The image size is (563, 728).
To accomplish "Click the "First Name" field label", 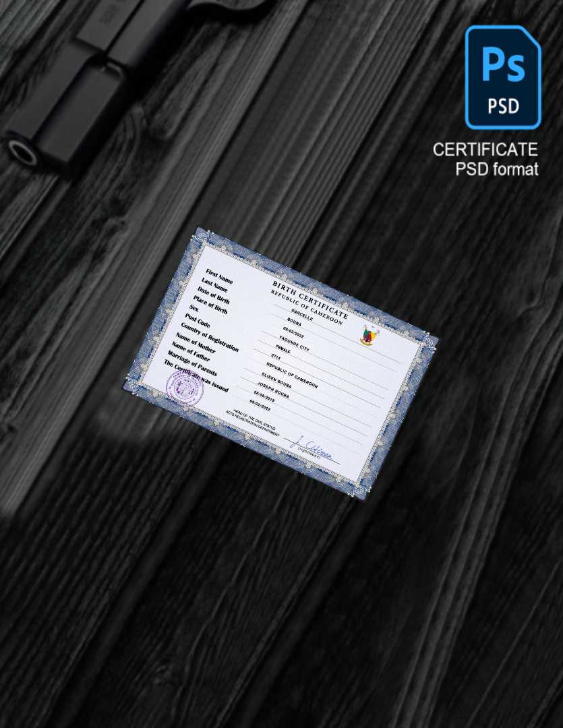I will point(219,275).
